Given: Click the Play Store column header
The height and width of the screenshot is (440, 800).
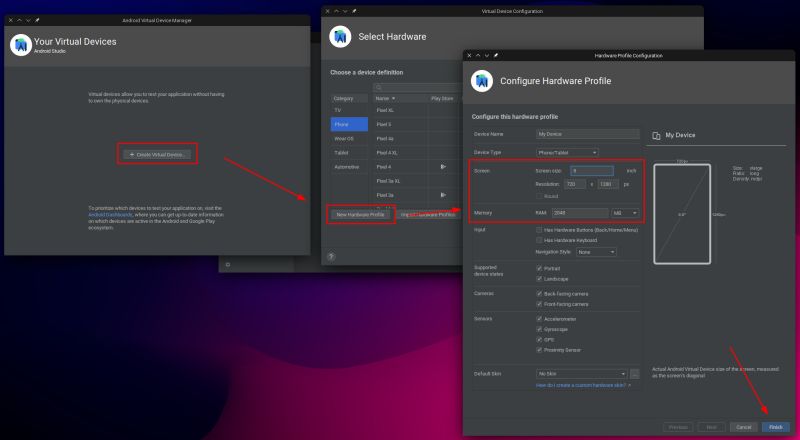Looking at the screenshot, I should [443, 98].
